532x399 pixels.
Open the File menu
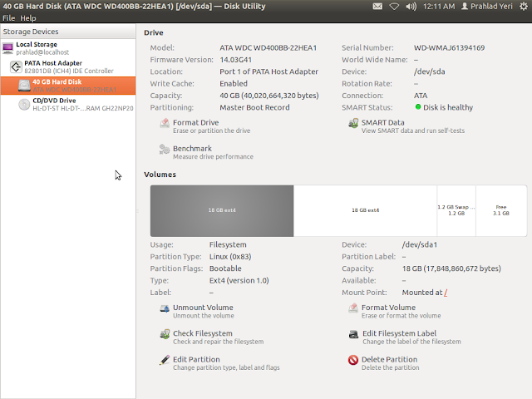tap(8, 18)
